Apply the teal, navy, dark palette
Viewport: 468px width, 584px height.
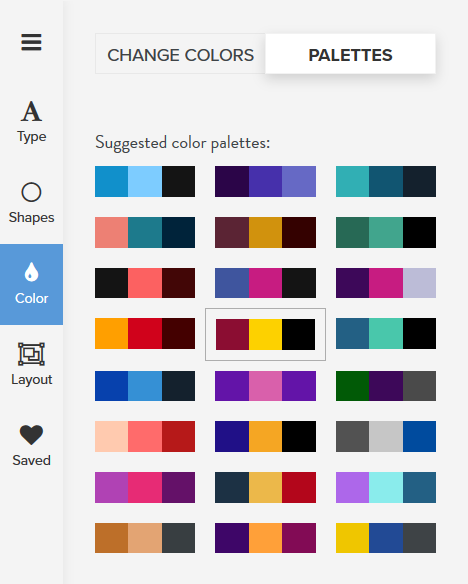coord(386,181)
